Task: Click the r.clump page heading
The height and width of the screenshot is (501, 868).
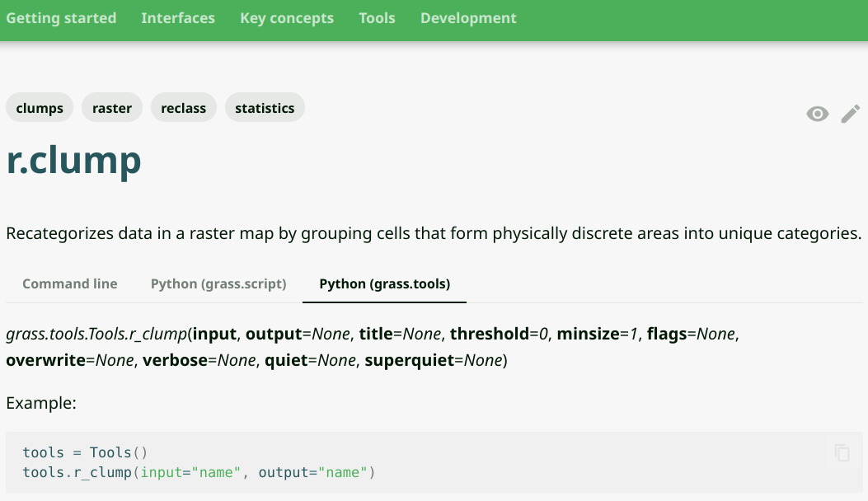Action: tap(74, 160)
